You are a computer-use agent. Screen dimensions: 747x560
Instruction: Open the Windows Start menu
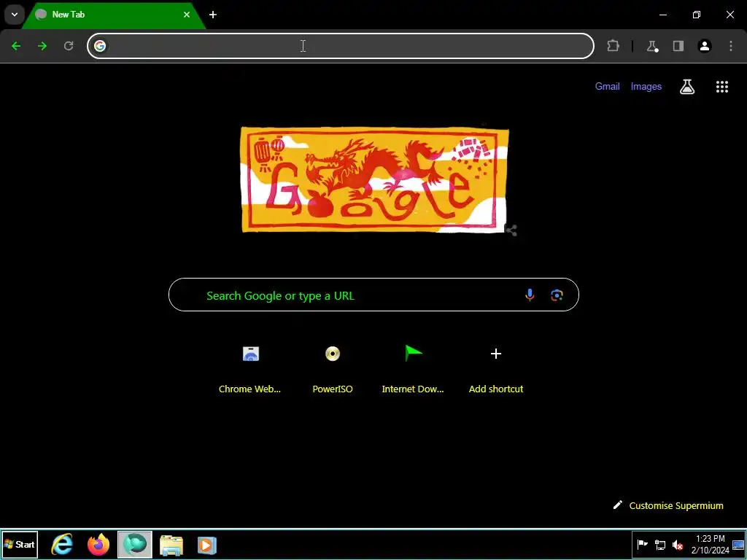(x=20, y=545)
